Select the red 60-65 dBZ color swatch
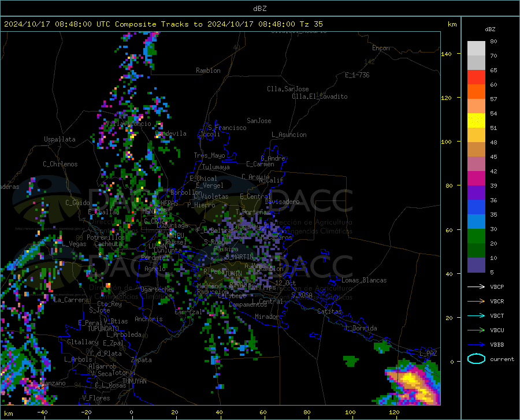 [x=476, y=77]
